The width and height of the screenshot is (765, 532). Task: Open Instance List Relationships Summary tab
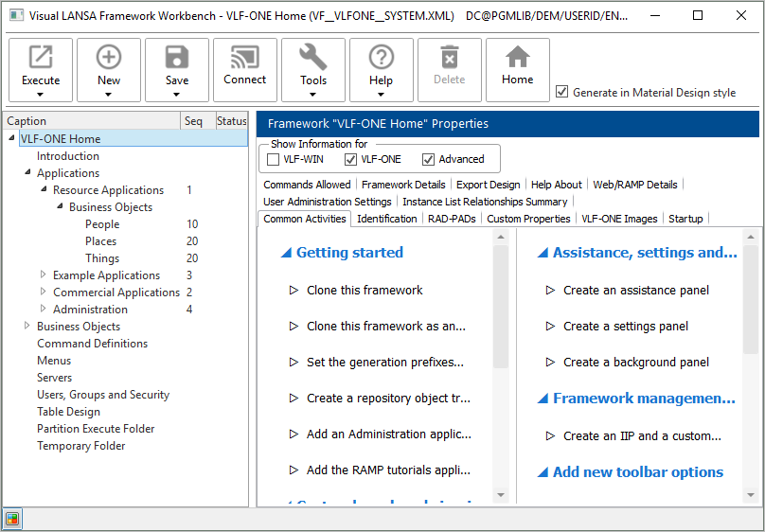485,202
